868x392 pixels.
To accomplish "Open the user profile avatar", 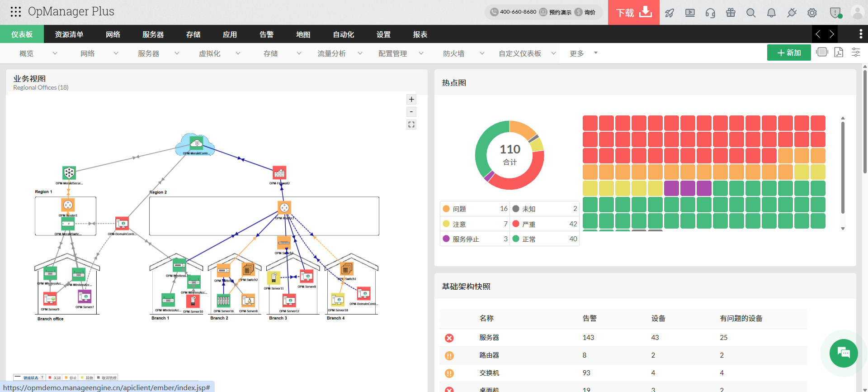I will tap(857, 12).
